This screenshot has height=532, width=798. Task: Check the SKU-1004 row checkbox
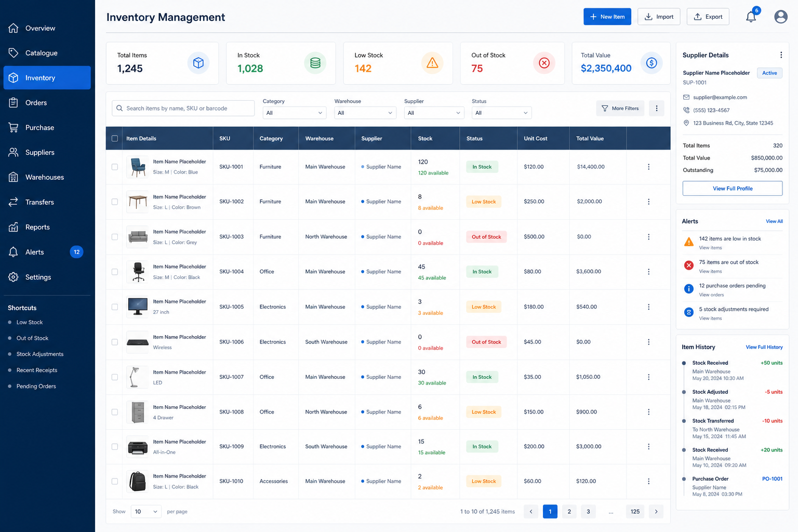[115, 272]
